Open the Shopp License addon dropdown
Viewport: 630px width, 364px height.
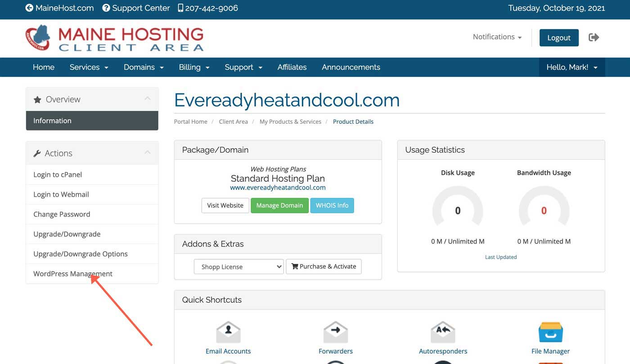(x=238, y=266)
